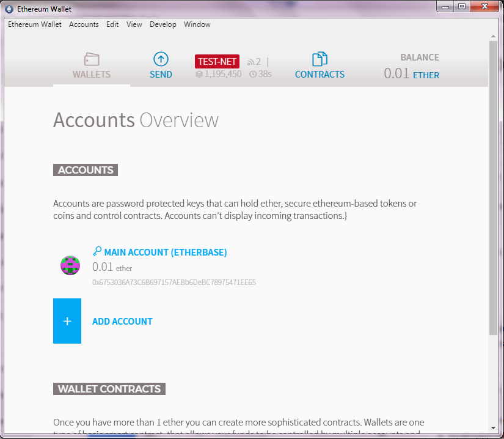504x439 pixels.
Task: Click the TEST-NET badge
Action: coord(217,61)
